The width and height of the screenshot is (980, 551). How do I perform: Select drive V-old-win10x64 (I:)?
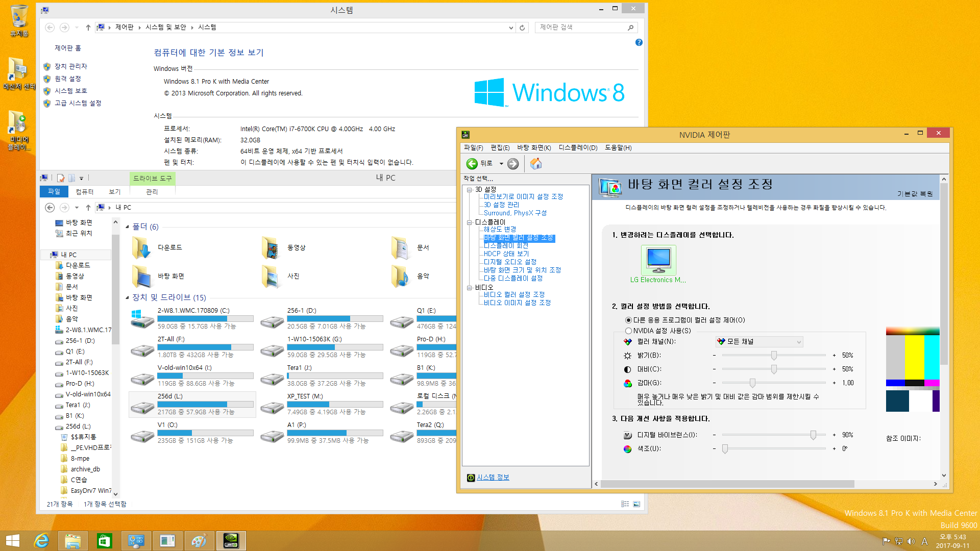tap(192, 375)
